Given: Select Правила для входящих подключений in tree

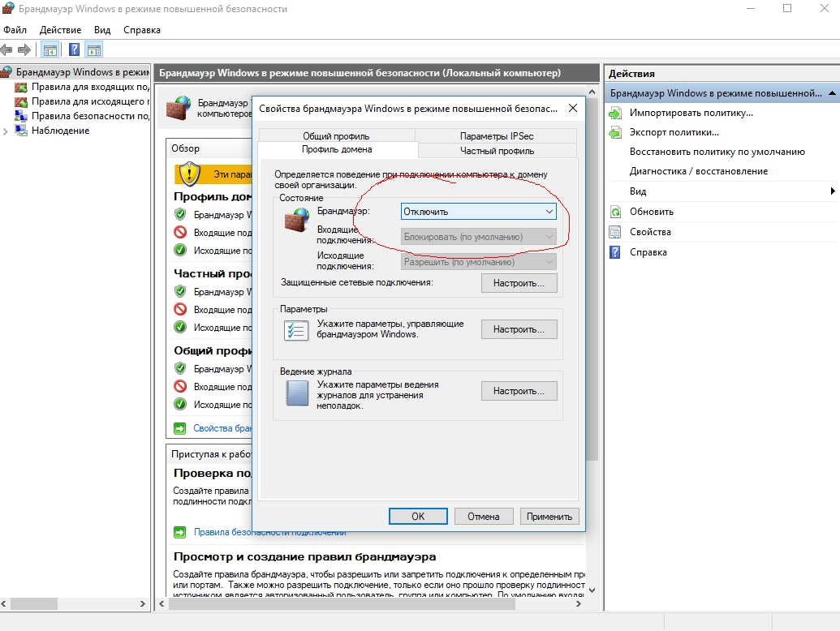Looking at the screenshot, I should coord(90,87).
